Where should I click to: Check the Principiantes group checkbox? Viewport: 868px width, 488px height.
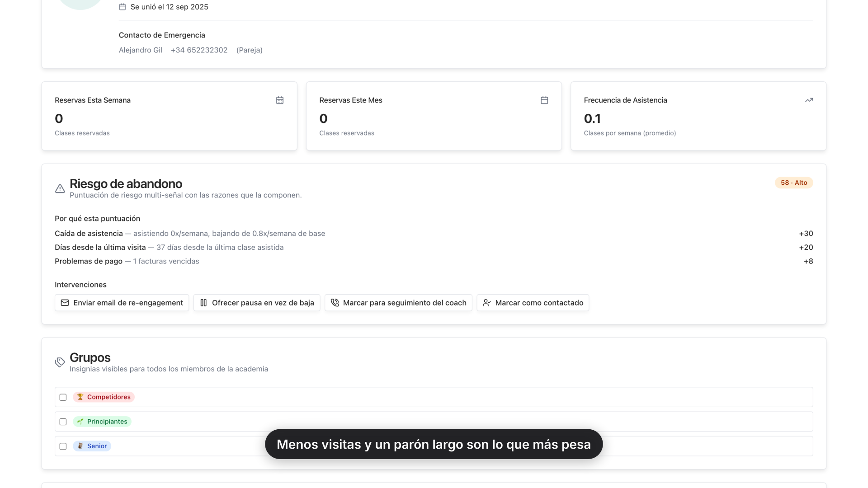63,422
